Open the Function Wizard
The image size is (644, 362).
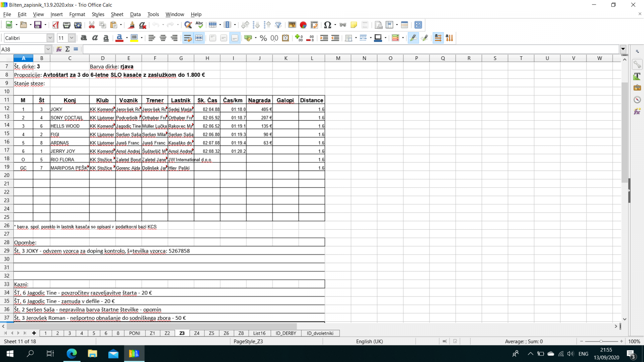tap(59, 49)
